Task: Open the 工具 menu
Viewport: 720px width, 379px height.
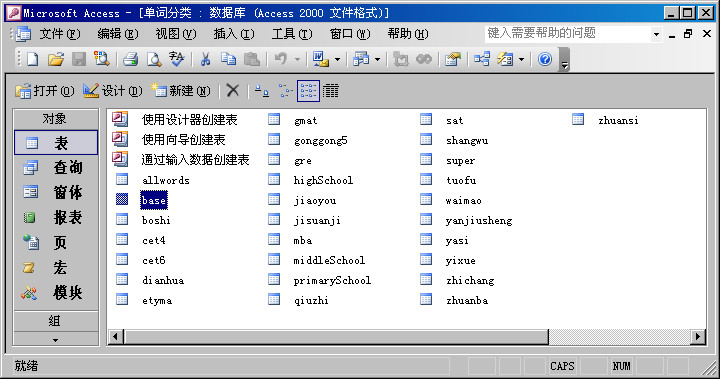Action: [292, 34]
